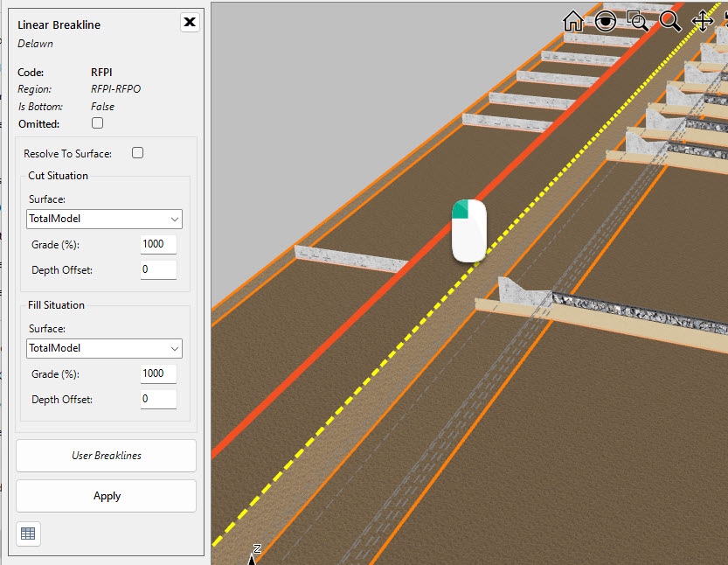The width and height of the screenshot is (728, 565).
Task: Click the Is Bottom False value
Action: [x=102, y=107]
